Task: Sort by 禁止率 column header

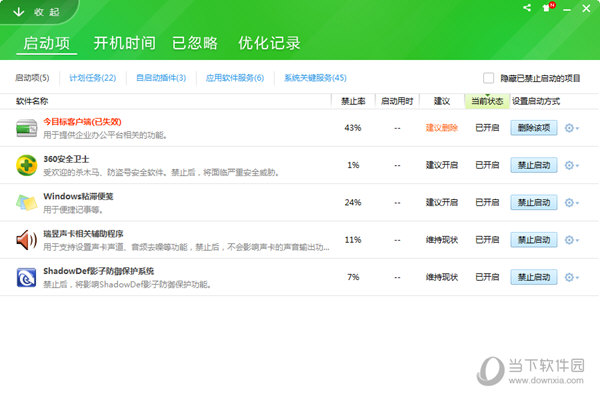Action: point(353,101)
